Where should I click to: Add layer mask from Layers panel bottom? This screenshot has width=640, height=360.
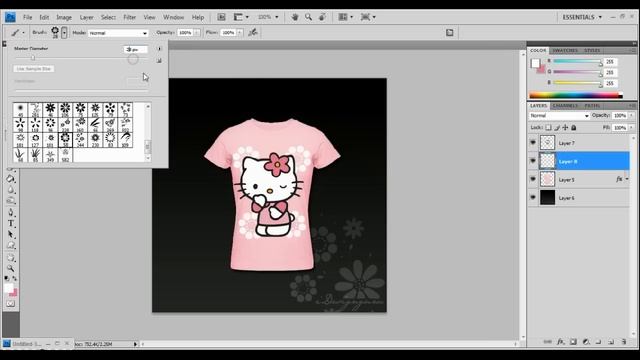573,342
